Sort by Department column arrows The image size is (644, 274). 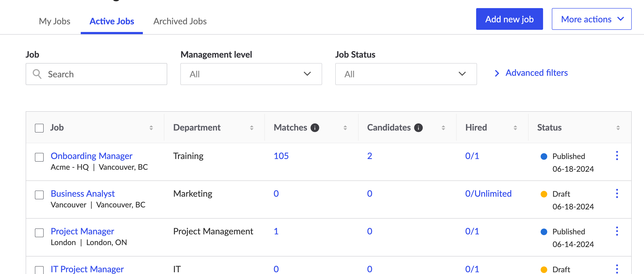[251, 128]
